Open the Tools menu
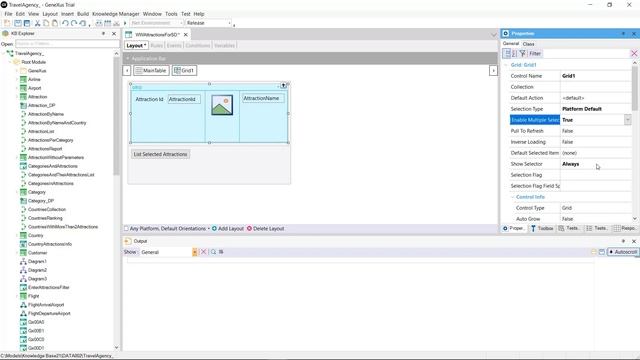 click(171, 14)
